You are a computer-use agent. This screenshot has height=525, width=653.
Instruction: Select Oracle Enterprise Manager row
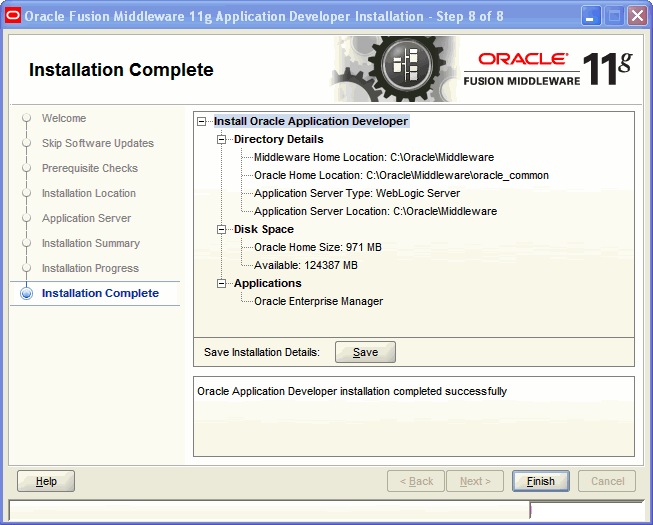[319, 301]
